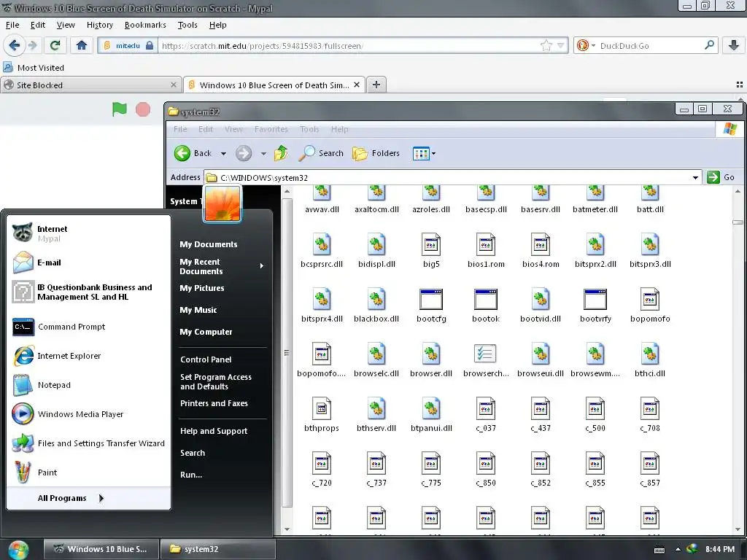
Task: Open the browser Tools menu
Action: 187,25
